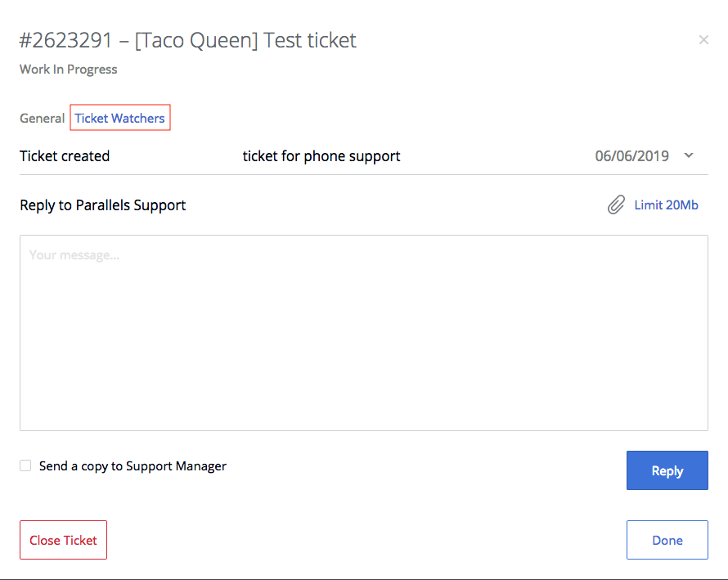Click the Limit 20Mb link
Screen dimensions: 728x580
(x=666, y=205)
